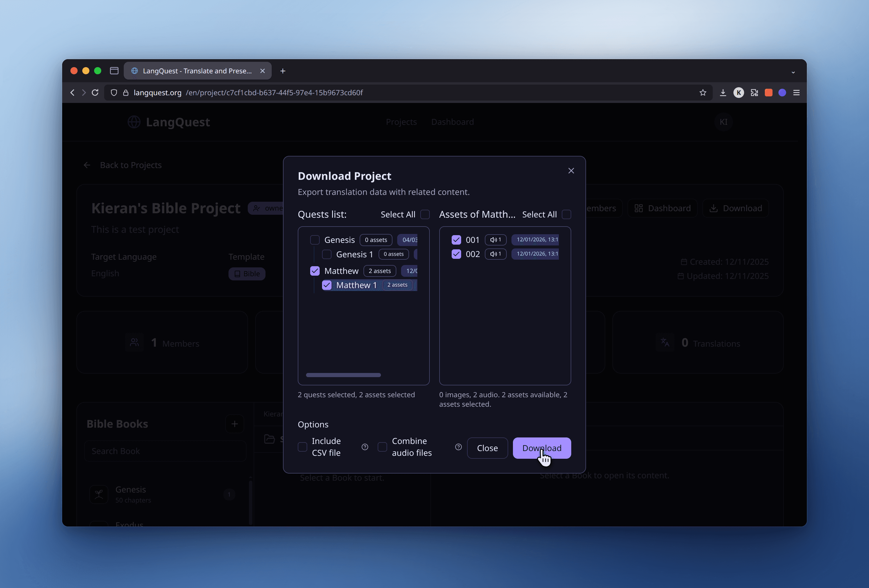Screen dimensions: 869x588
Task: Click the date badge of asset 002
Action: point(535,254)
